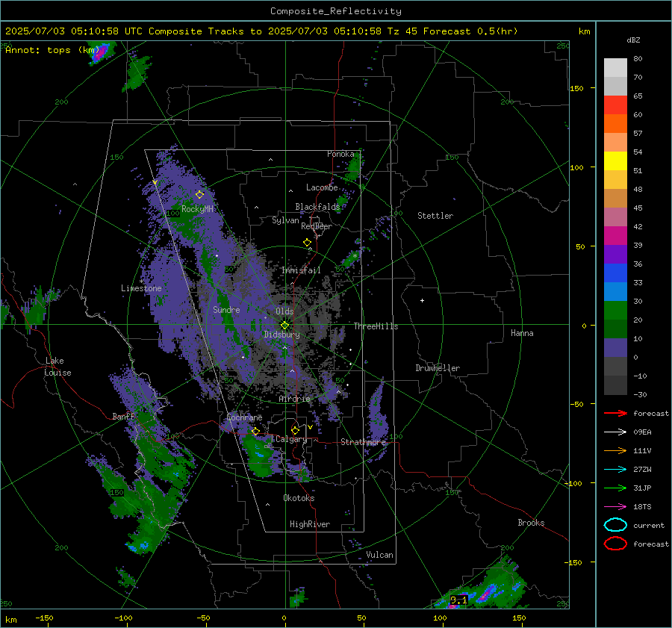Click the red forecast arrow in legend
The image size is (672, 628).
click(615, 413)
